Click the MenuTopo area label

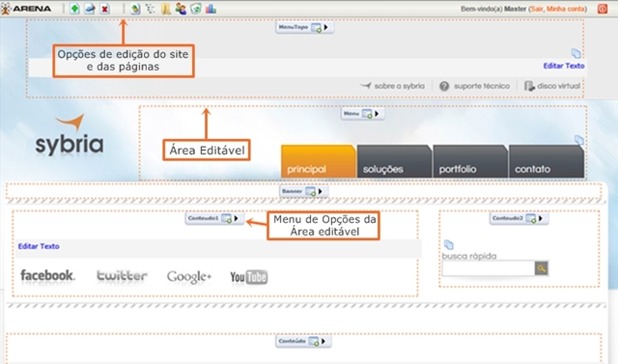[294, 27]
